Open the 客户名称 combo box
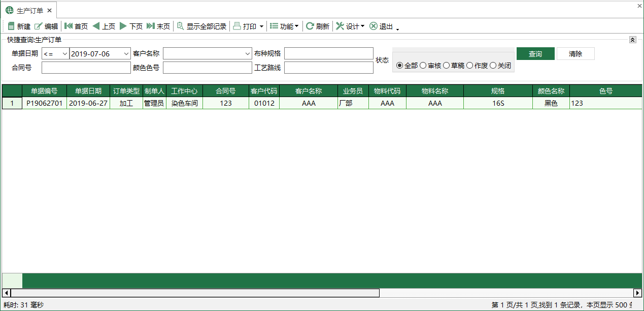 (x=207, y=54)
